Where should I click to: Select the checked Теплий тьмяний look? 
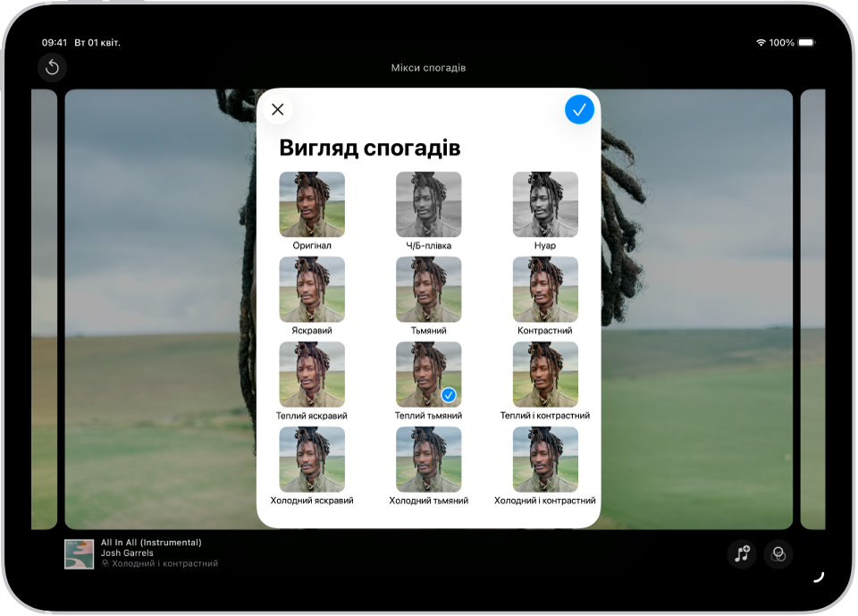(428, 374)
